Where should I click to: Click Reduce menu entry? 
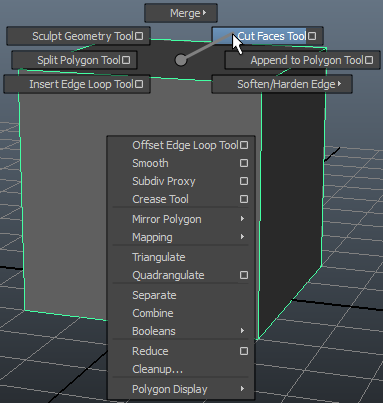coord(181,351)
